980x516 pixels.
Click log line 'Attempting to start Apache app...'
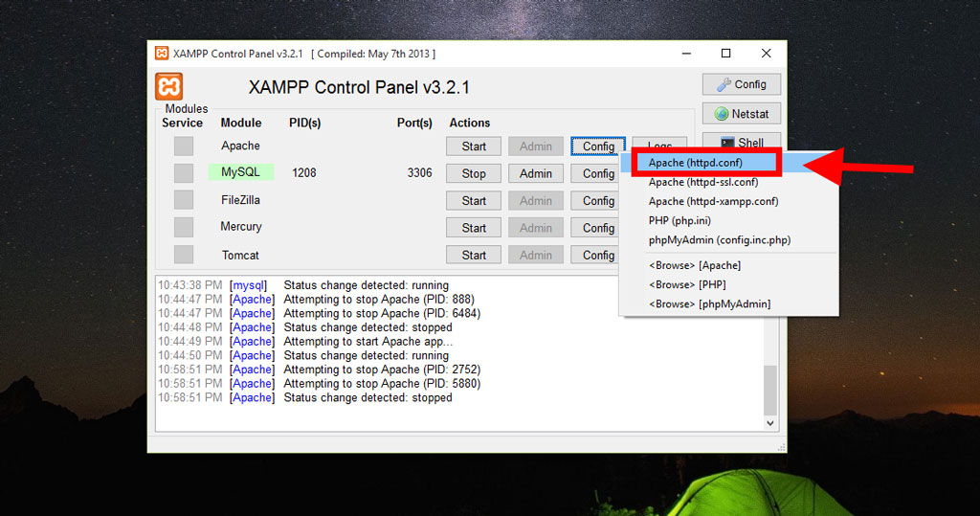368,342
